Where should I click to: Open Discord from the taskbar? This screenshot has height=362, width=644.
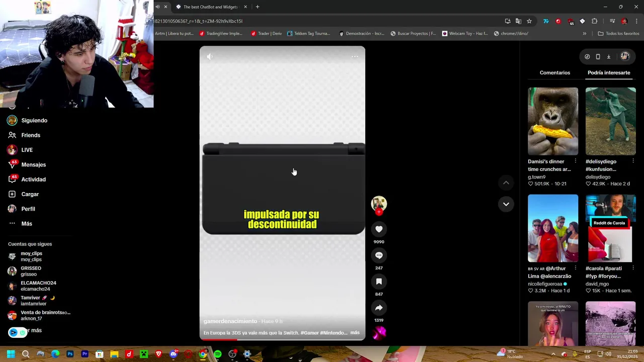point(174,354)
